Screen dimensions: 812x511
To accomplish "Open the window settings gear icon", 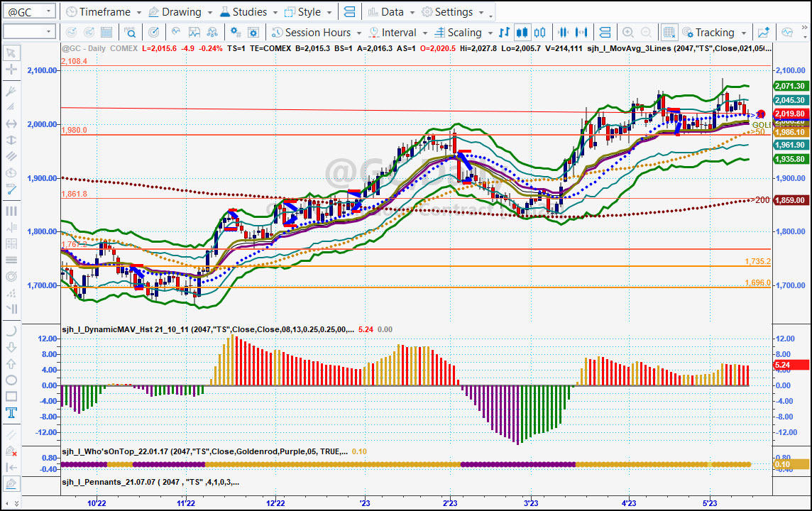I will (253, 33).
